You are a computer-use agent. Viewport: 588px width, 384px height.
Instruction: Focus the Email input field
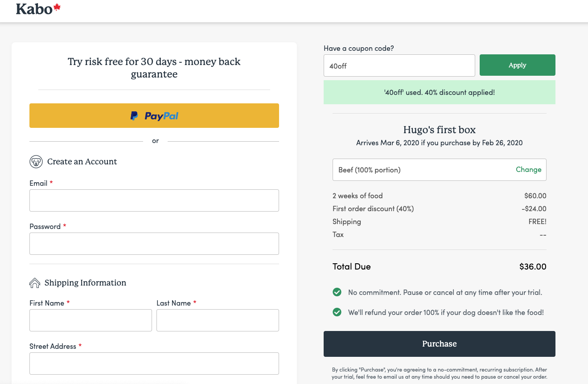pos(154,200)
